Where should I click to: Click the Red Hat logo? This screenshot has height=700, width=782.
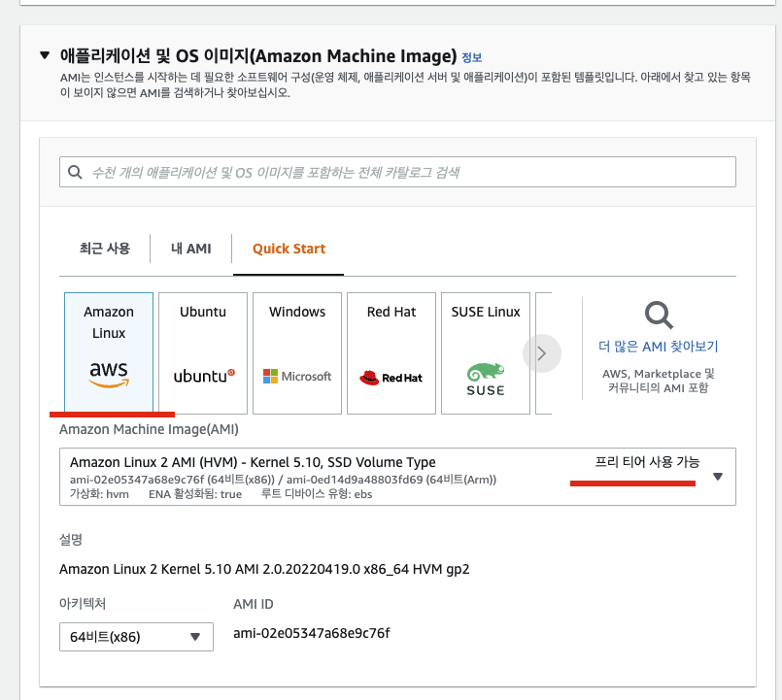391,378
